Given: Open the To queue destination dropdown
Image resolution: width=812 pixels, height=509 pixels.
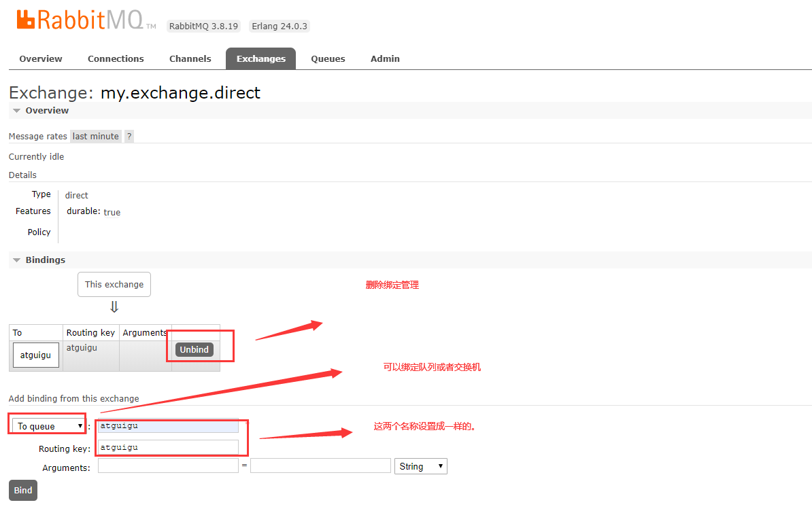Looking at the screenshot, I should [49, 425].
